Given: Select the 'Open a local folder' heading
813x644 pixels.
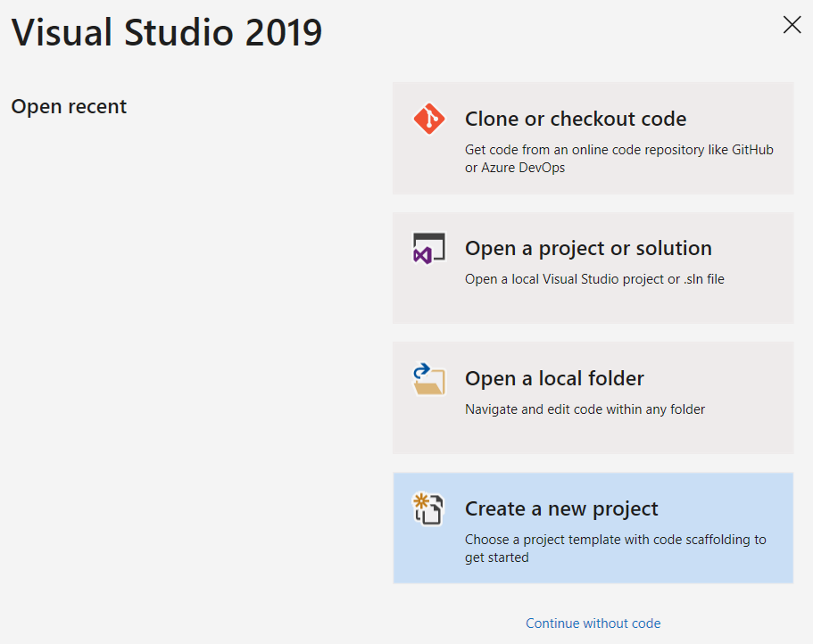Looking at the screenshot, I should click(x=554, y=378).
